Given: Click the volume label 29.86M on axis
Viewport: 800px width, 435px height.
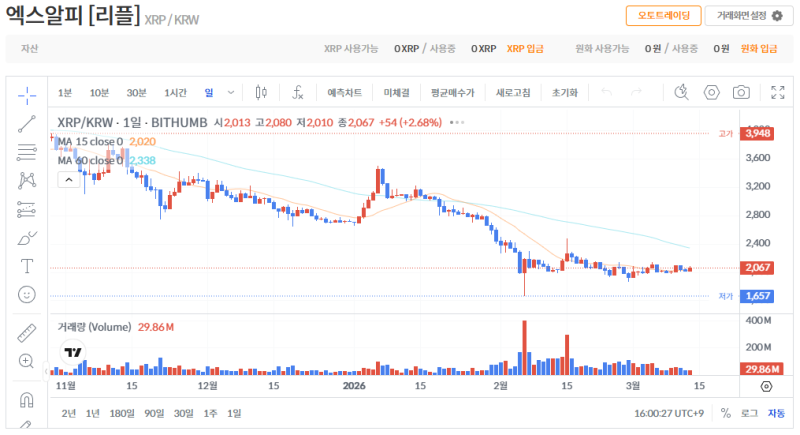Looking at the screenshot, I should pyautogui.click(x=762, y=369).
